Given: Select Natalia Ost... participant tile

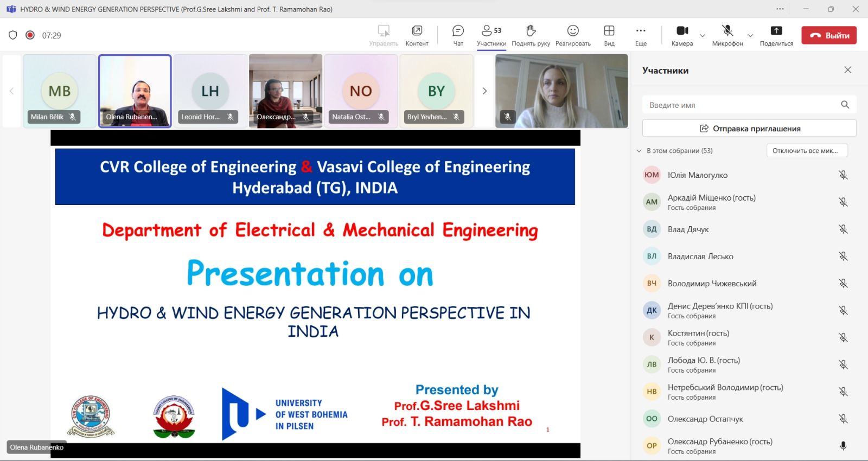Looking at the screenshot, I should [x=361, y=91].
